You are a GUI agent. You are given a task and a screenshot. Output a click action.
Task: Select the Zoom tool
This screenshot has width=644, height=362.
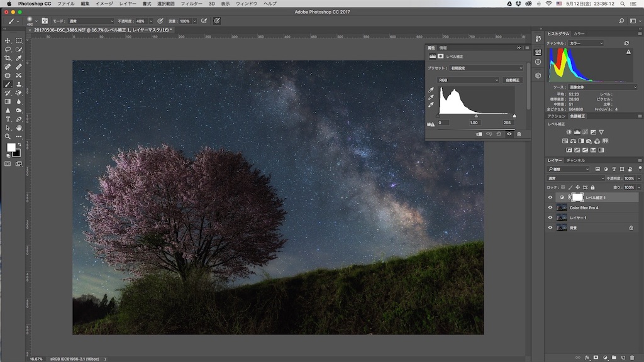coord(8,136)
